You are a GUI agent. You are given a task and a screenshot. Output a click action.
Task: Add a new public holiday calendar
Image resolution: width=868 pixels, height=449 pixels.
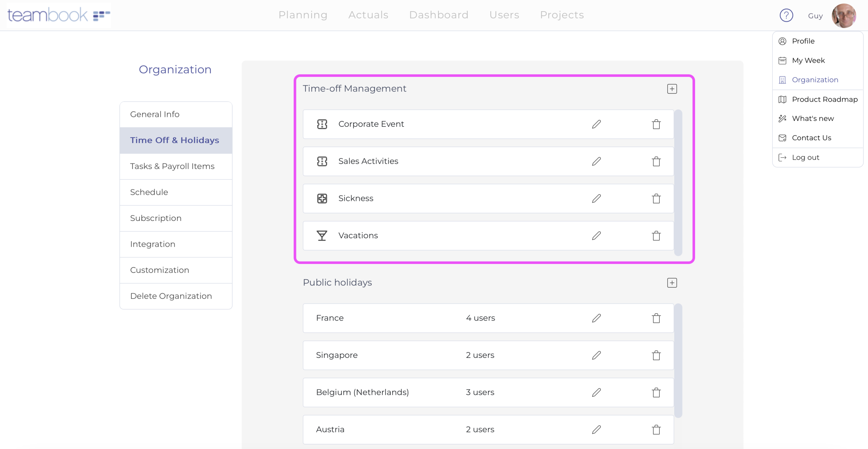coord(672,283)
